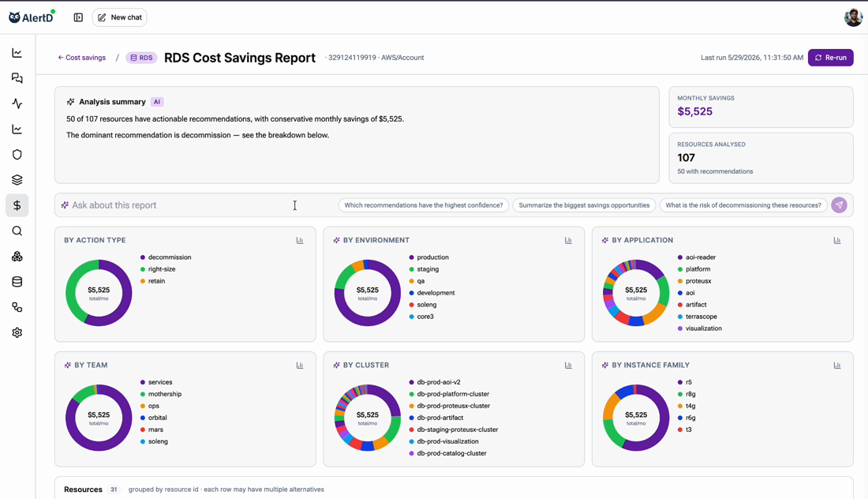Switch By Cluster card to bar chart
Image resolution: width=868 pixels, height=499 pixels.
point(568,365)
